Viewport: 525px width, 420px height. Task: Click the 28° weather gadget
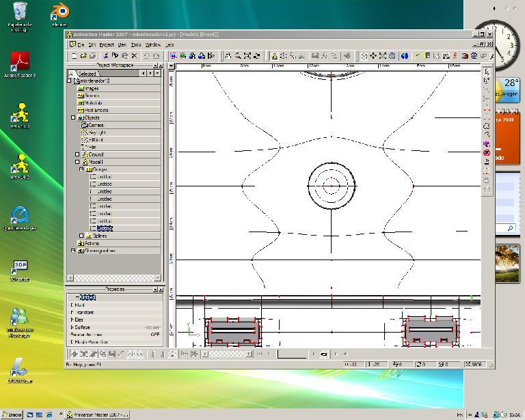pos(507,90)
